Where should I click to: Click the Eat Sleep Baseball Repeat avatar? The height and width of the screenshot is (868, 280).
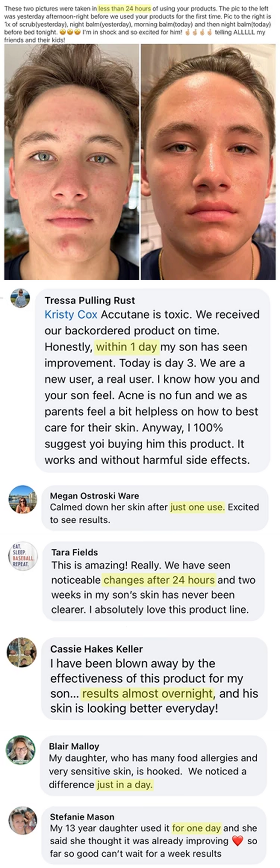[x=23, y=556]
